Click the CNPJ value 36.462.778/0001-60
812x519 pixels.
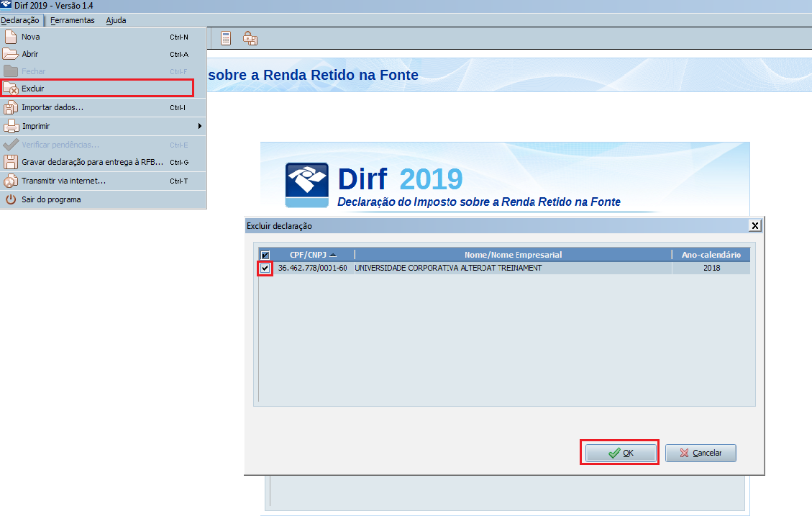tap(313, 268)
